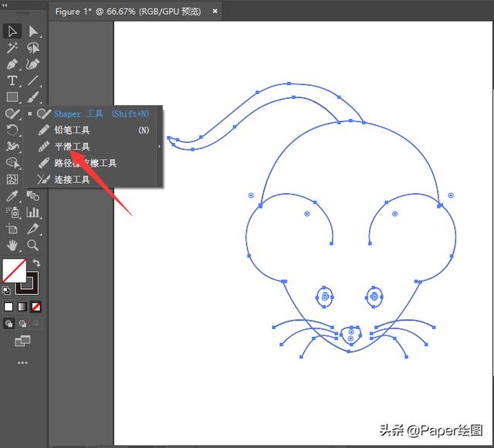The width and height of the screenshot is (494, 448).
Task: Select the Curvature tool
Action: tap(32, 64)
